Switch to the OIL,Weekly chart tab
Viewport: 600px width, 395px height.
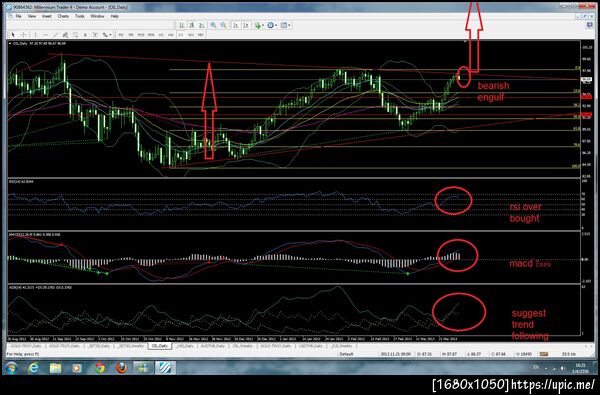coord(243,346)
